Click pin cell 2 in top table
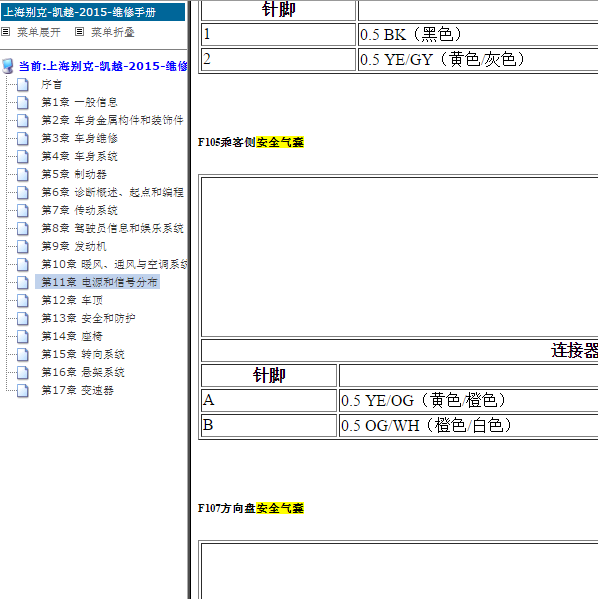Screen dimensions: 598x599 [x=279, y=59]
